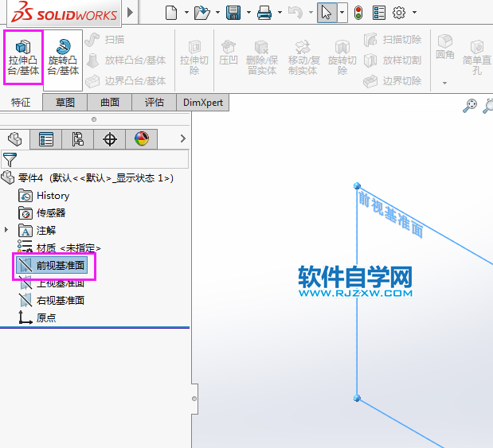Image resolution: width=493 pixels, height=448 pixels.
Task: Open the Open file dropdown arrow
Action: 217,13
